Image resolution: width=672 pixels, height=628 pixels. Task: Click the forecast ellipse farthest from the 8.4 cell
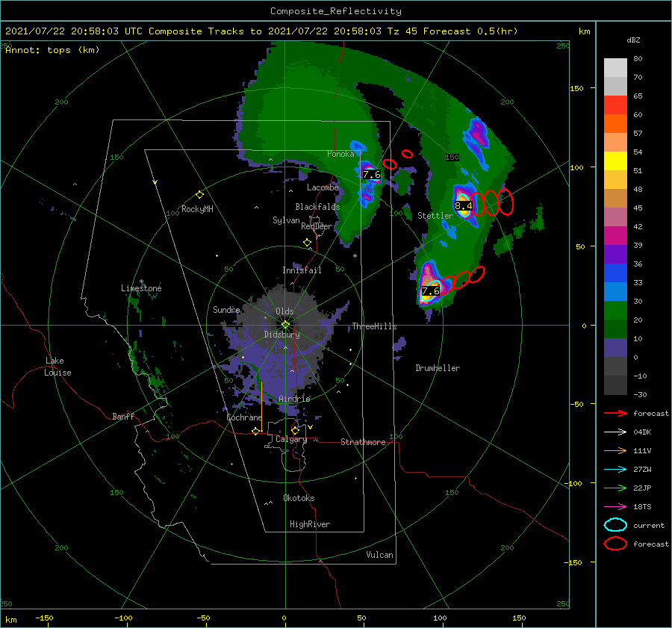(x=505, y=202)
